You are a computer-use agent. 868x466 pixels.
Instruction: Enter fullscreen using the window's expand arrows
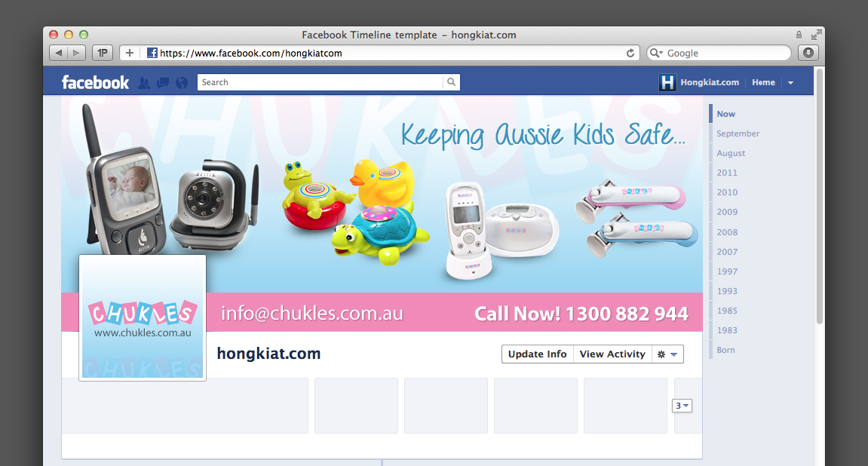[x=816, y=35]
